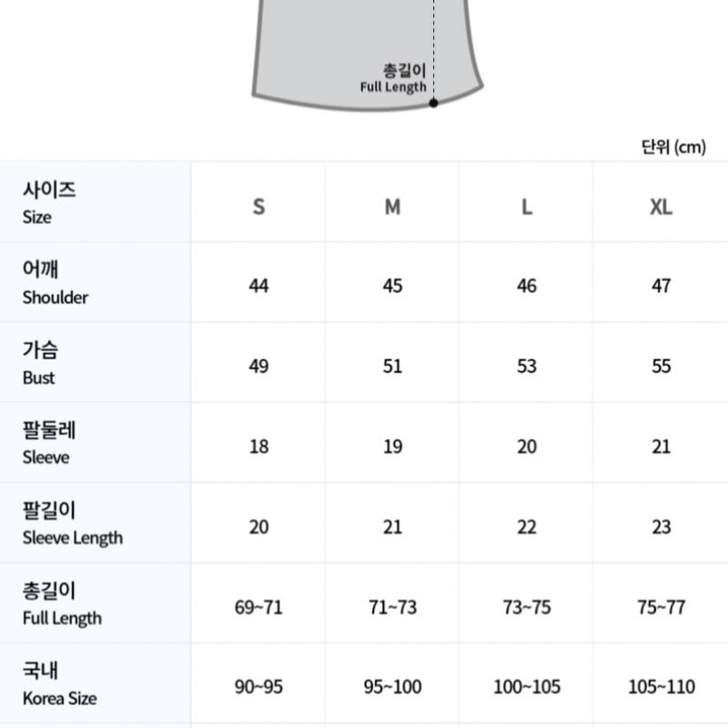Click shoulder value 44 for size S
728x728 pixels.
tap(258, 286)
